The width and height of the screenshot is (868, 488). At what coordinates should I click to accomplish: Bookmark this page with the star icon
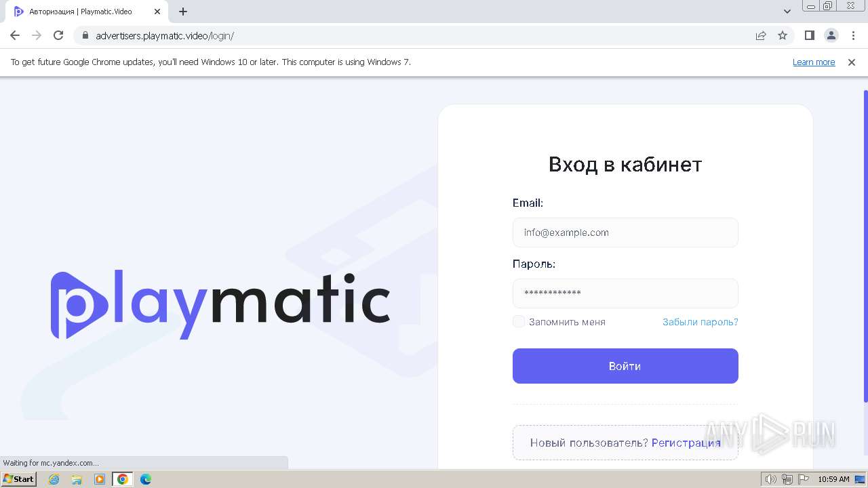tap(783, 35)
